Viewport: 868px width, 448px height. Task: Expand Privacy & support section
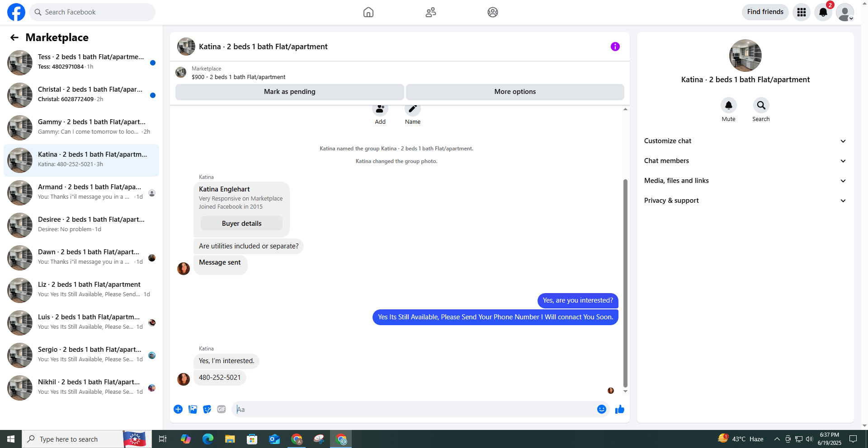(x=745, y=201)
